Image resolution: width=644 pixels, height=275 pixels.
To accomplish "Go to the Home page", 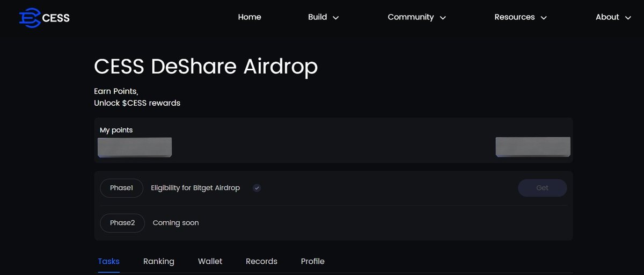I will (x=250, y=17).
